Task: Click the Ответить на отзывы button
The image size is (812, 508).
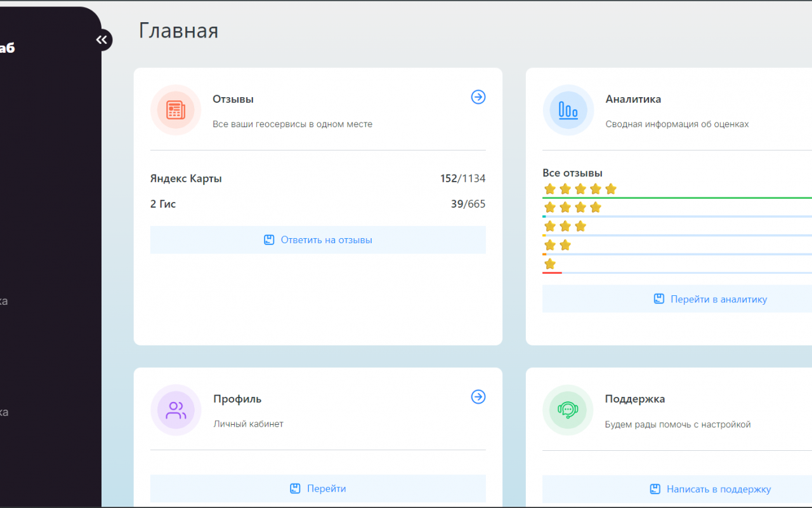Action: 318,240
